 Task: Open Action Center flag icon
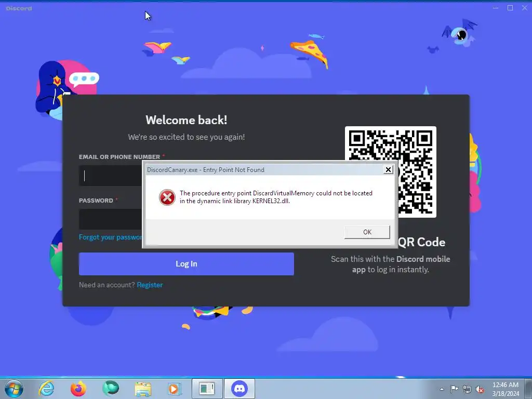coord(454,389)
